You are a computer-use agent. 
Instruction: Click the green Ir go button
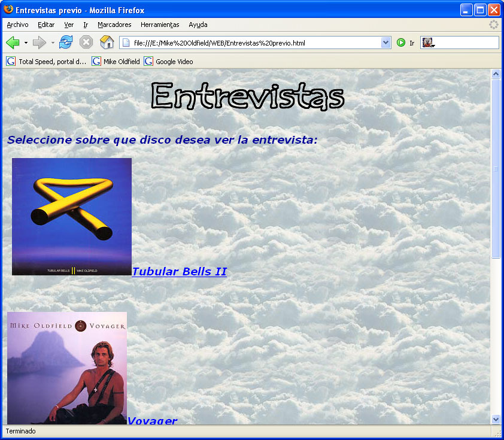tap(401, 43)
